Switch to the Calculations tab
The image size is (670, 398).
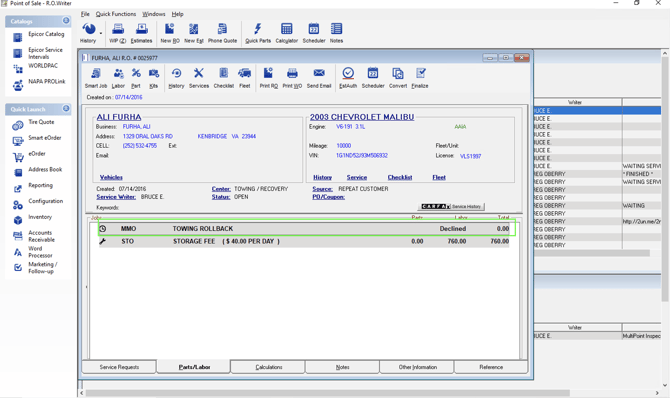269,367
